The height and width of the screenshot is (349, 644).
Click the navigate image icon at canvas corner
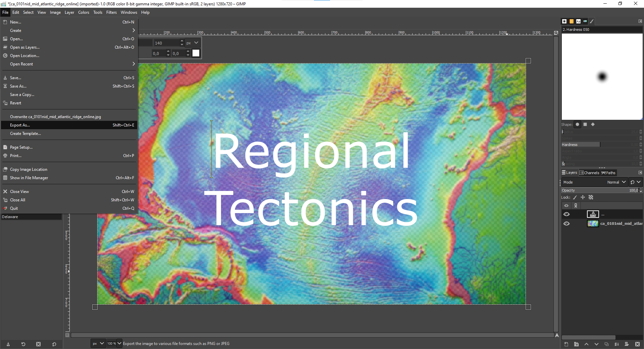point(557,335)
